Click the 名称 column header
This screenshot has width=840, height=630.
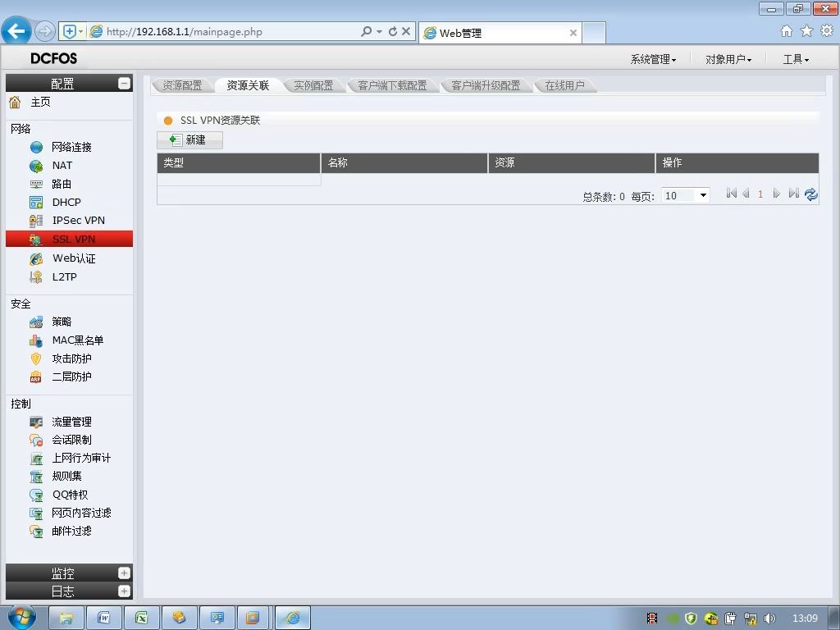[x=404, y=163]
